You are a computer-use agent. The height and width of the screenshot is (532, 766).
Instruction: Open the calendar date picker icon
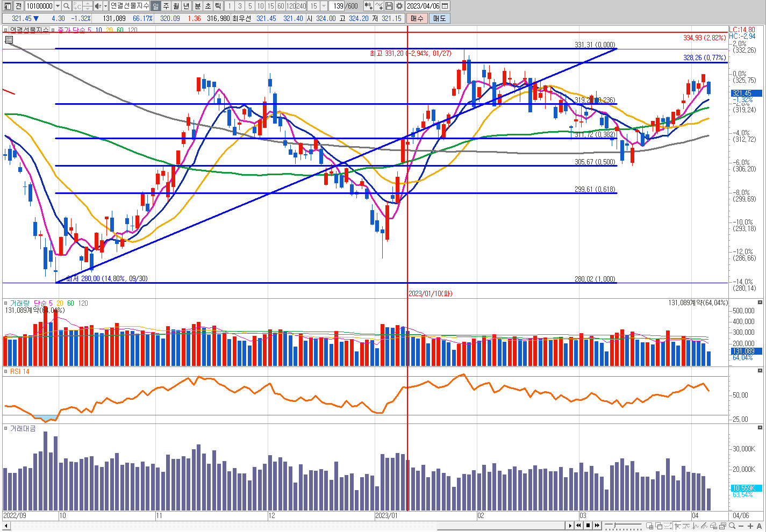pyautogui.click(x=445, y=6)
